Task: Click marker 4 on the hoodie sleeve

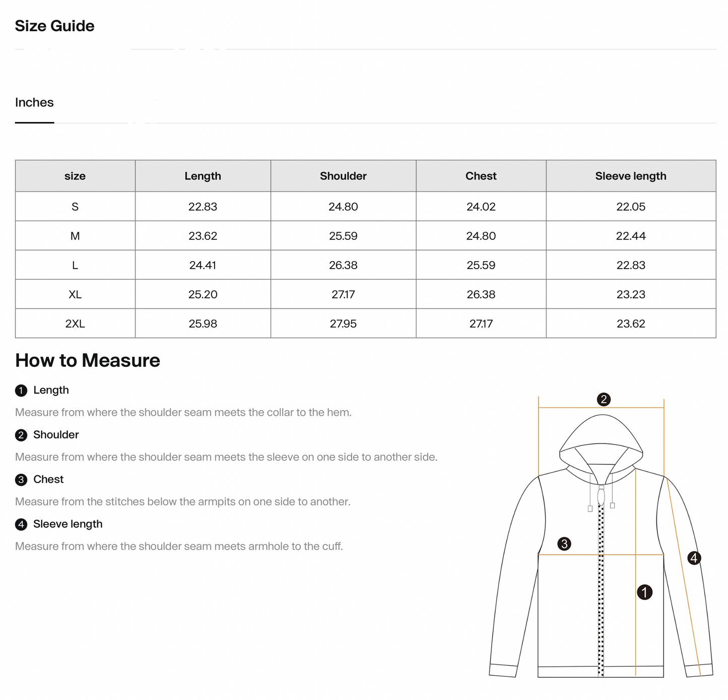Action: (x=694, y=558)
